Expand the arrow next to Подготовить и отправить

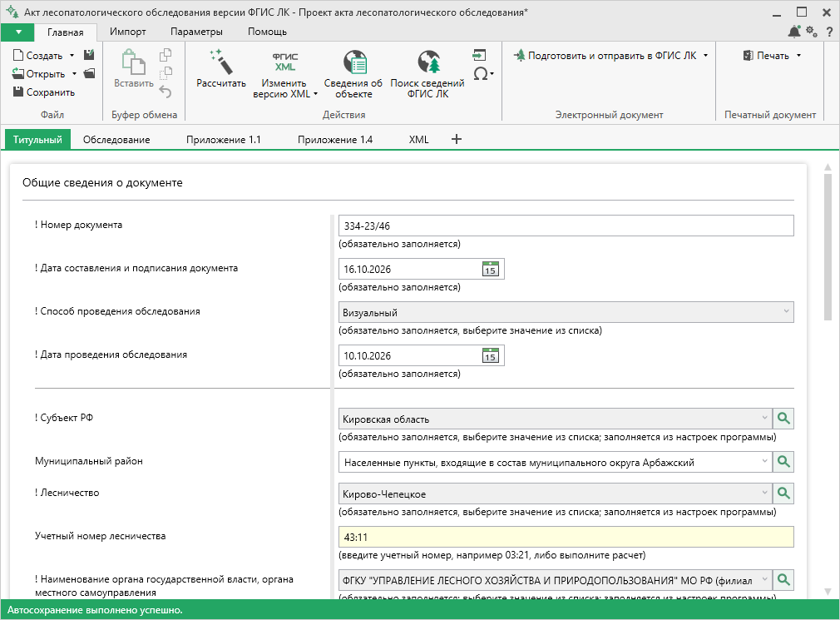[x=705, y=55]
